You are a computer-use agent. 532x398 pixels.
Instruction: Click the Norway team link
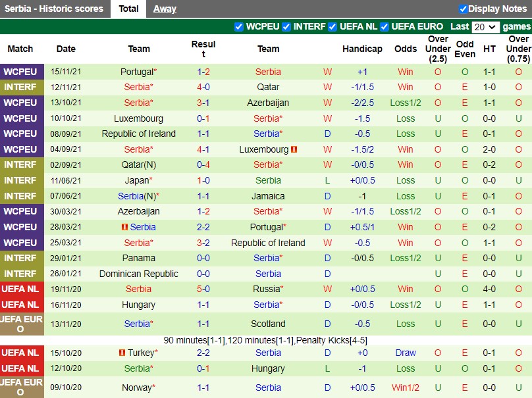(136, 387)
